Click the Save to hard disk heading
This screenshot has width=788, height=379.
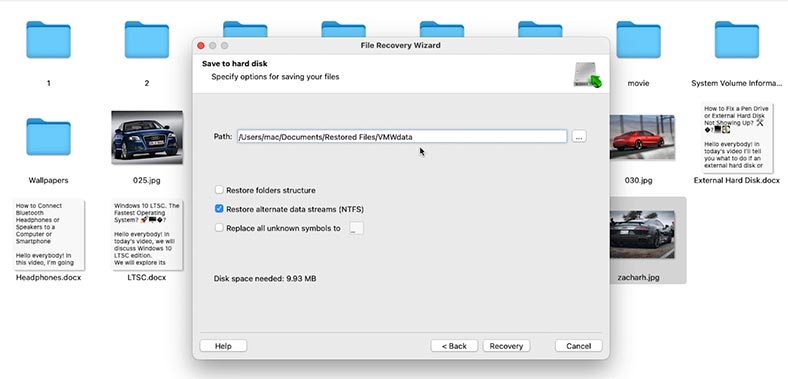pos(235,64)
